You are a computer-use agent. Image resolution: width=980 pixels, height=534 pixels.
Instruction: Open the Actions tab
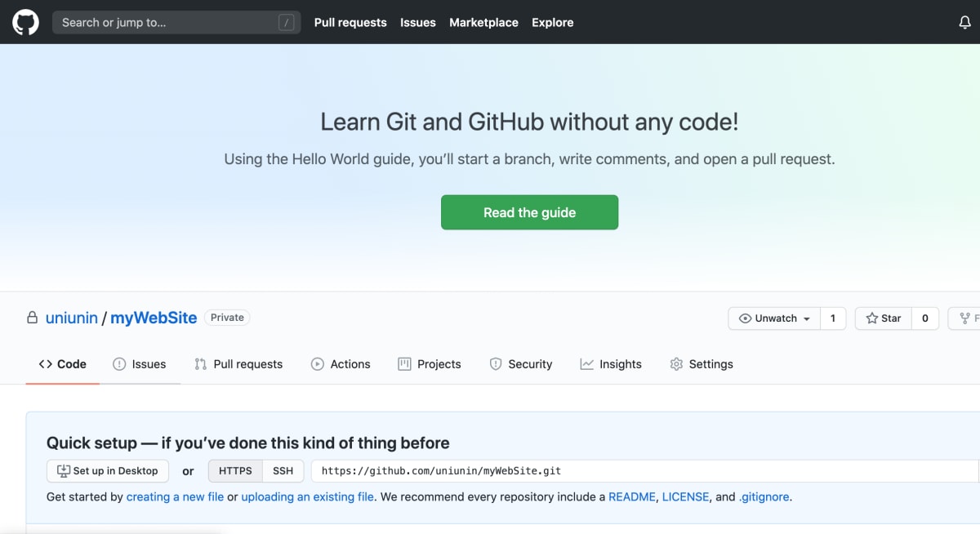341,364
